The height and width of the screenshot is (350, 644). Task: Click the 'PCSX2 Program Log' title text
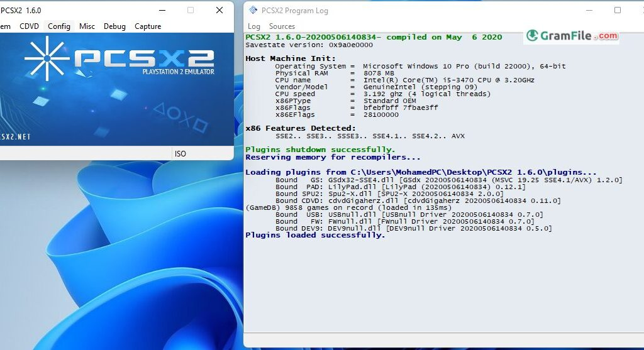tap(295, 10)
